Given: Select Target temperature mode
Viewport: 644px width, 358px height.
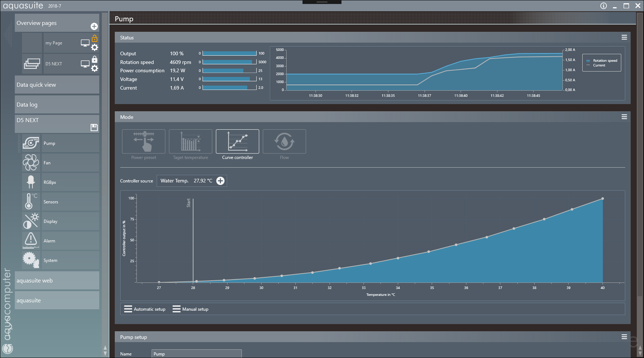Looking at the screenshot, I should coord(191,142).
